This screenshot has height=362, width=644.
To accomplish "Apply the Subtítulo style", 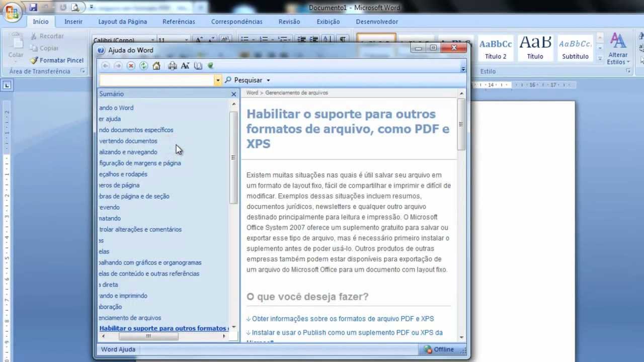I will click(575, 48).
